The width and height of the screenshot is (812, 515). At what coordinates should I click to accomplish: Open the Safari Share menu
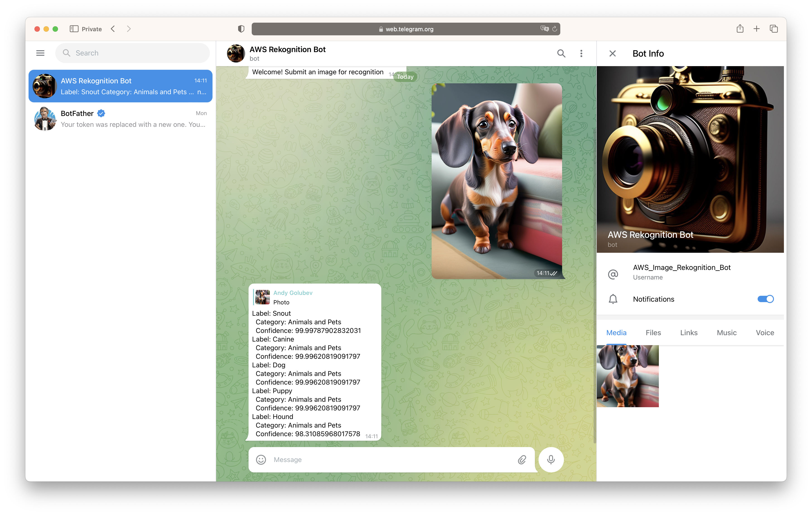pos(740,29)
